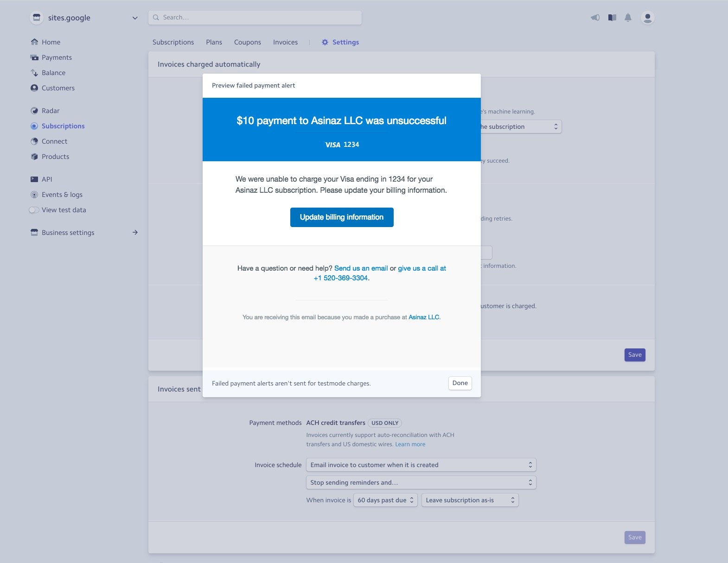Screen dimensions: 728x563
Task: Open the user profile avatar
Action: (x=647, y=18)
